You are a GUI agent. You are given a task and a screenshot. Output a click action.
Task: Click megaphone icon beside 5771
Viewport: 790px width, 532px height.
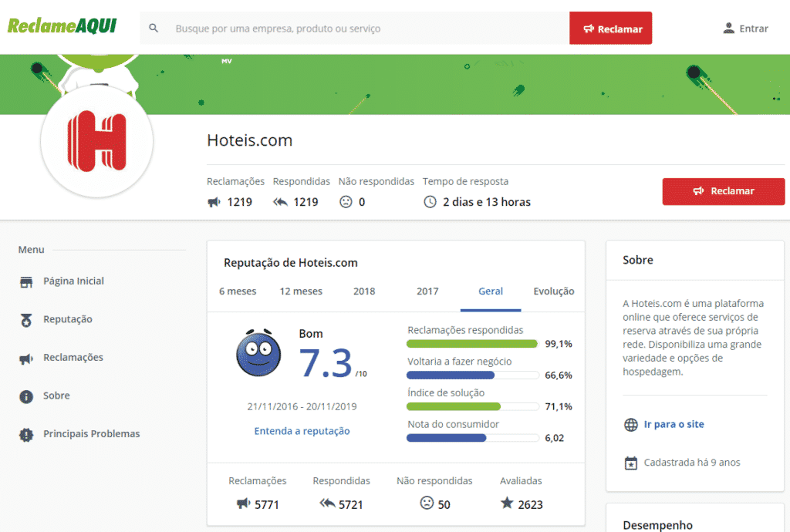243,503
